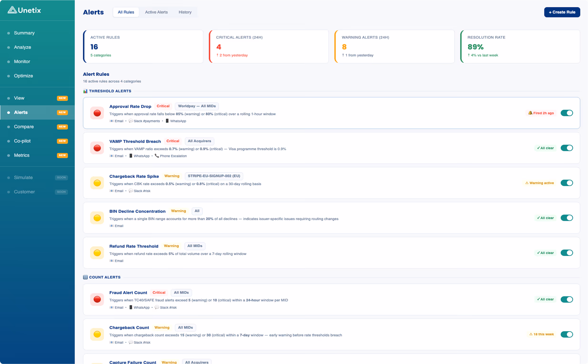Click the Critical Alerts (24H) card
Image resolution: width=588 pixels, height=364 pixels.
269,46
